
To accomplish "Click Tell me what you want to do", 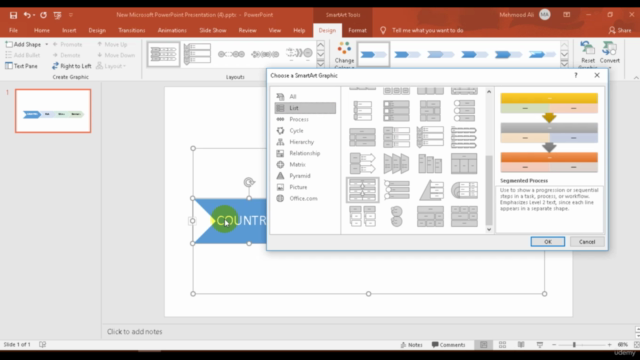I will click(x=427, y=30).
